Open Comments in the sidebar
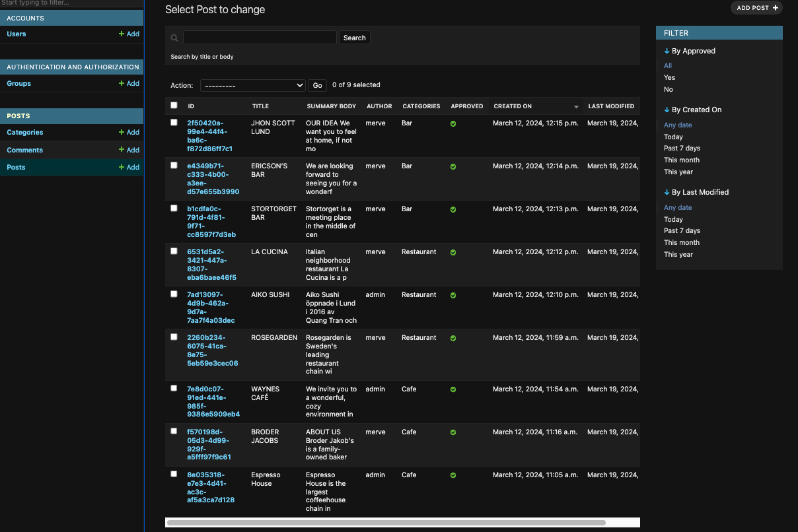The height and width of the screenshot is (532, 798). tap(25, 150)
